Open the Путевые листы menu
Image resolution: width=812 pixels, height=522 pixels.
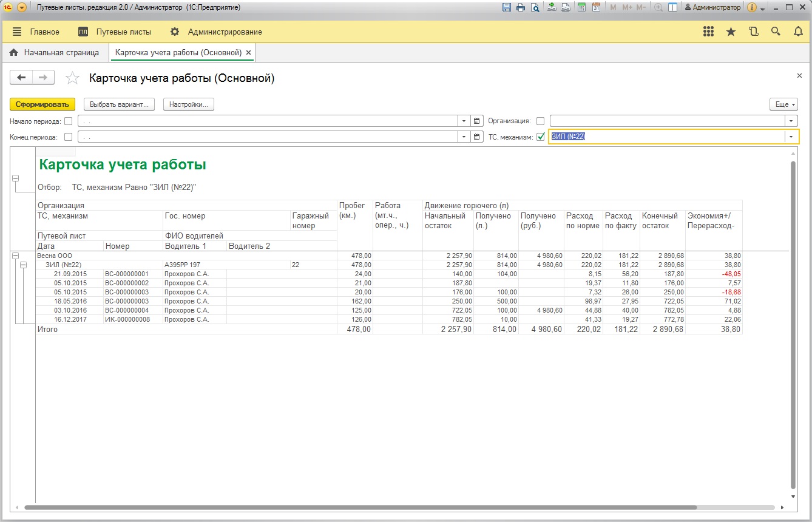tap(115, 32)
